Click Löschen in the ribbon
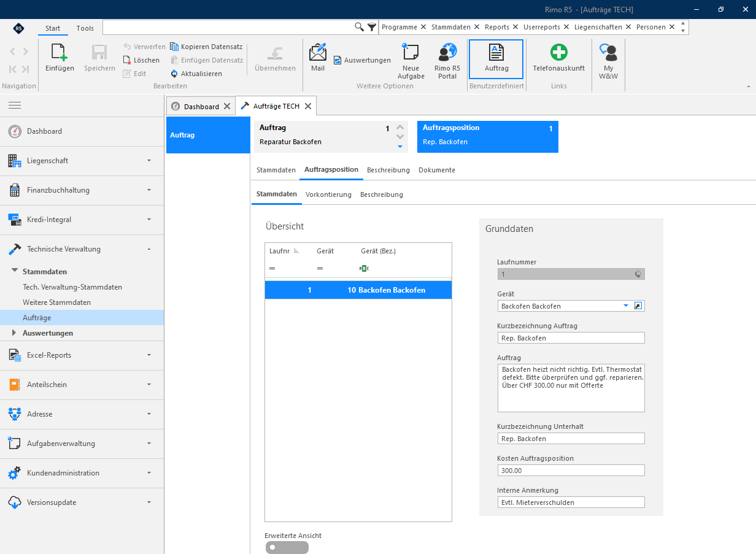The image size is (756, 554). click(x=141, y=60)
